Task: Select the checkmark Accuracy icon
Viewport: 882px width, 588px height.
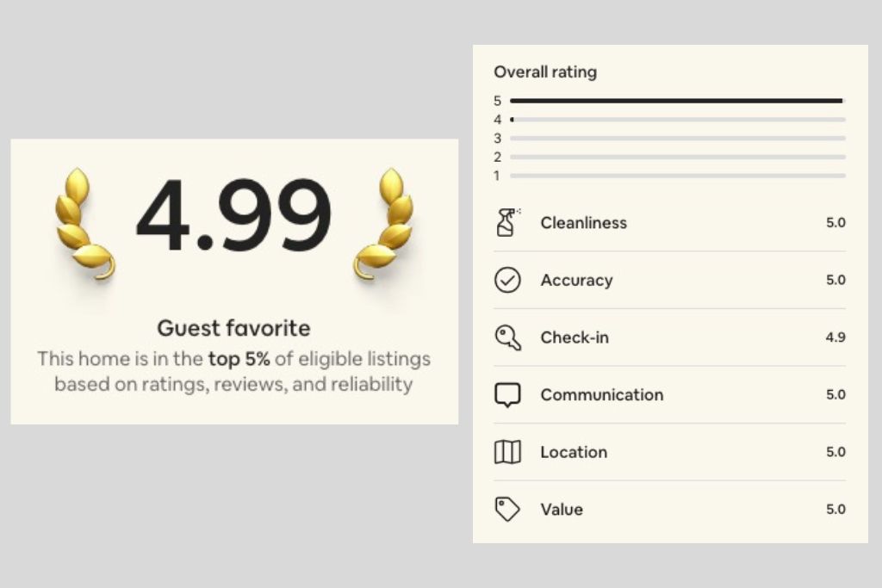Action: pos(508,280)
